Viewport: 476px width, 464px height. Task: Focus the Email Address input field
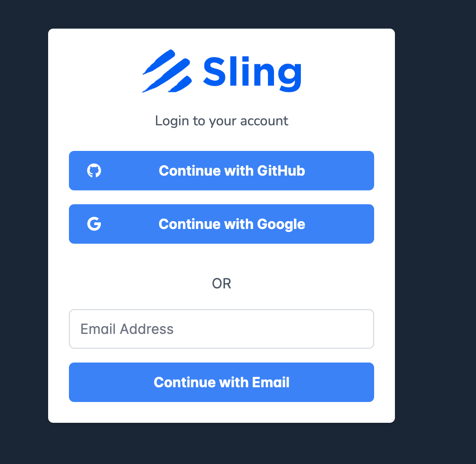[x=222, y=329]
